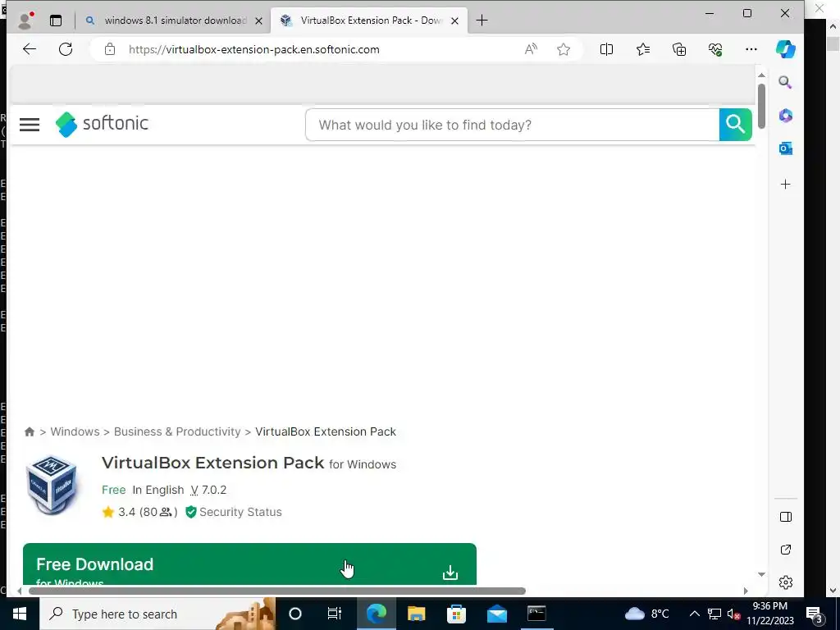Focus the Softonic search field

click(512, 125)
